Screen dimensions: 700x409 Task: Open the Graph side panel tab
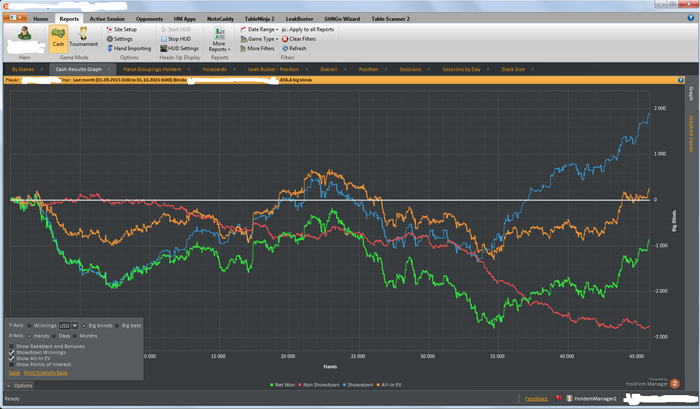691,93
